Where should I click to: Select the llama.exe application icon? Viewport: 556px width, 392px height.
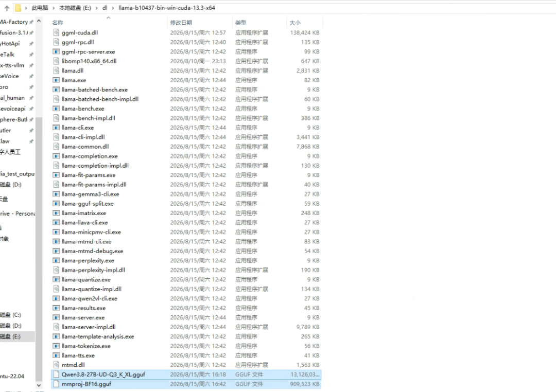click(x=56, y=80)
